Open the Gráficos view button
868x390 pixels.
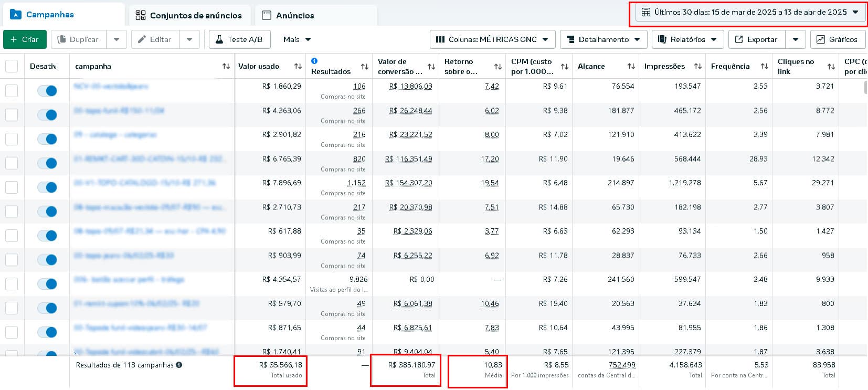(x=838, y=39)
